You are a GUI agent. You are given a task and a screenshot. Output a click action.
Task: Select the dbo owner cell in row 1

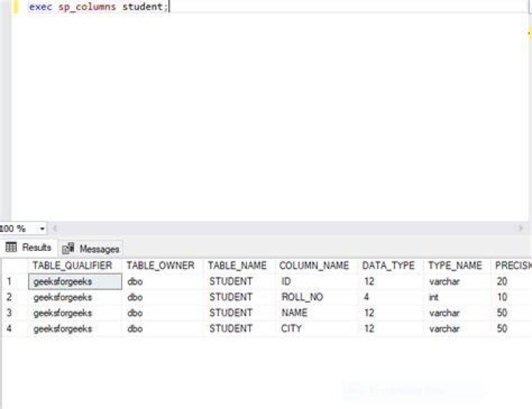(x=163, y=281)
